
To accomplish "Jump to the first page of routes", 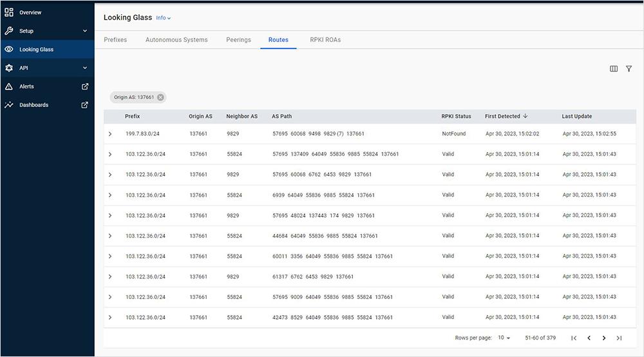I will [573, 338].
